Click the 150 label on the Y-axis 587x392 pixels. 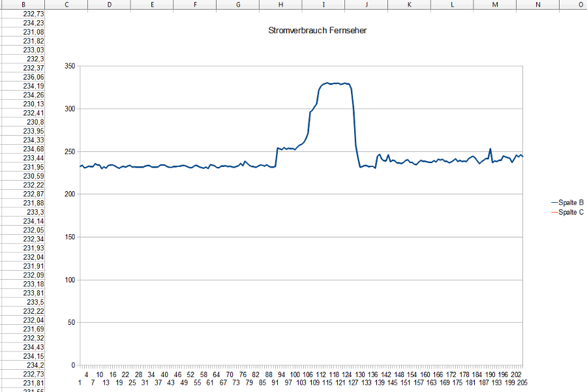click(69, 237)
